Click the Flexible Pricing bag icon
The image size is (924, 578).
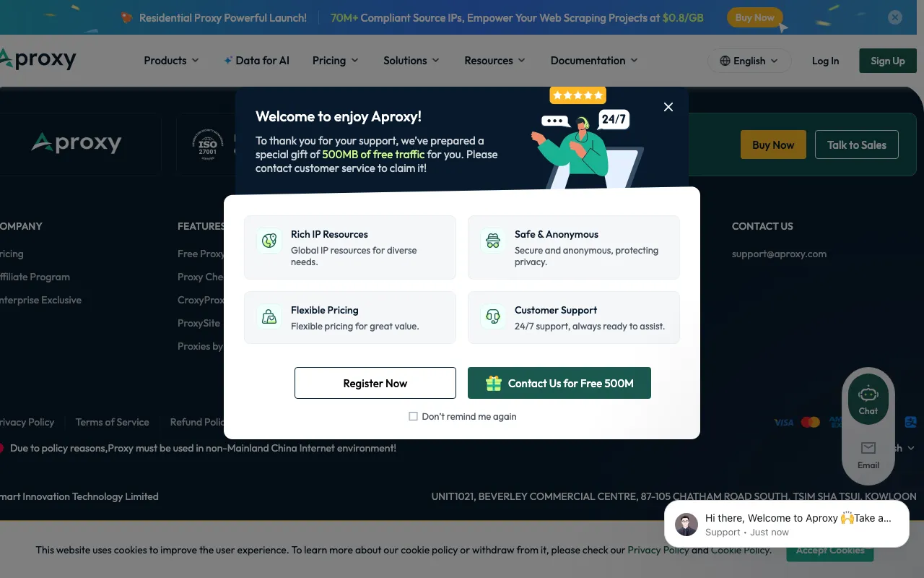(x=269, y=316)
